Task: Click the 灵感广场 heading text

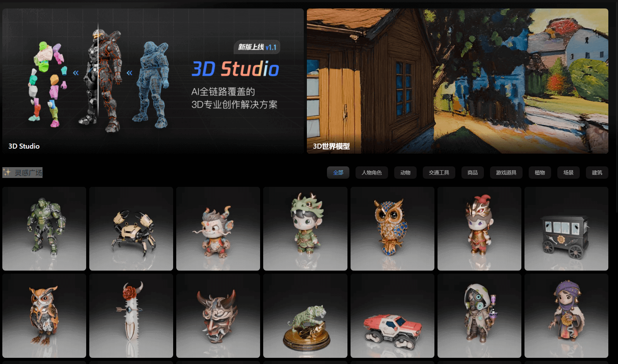Action: (x=29, y=173)
